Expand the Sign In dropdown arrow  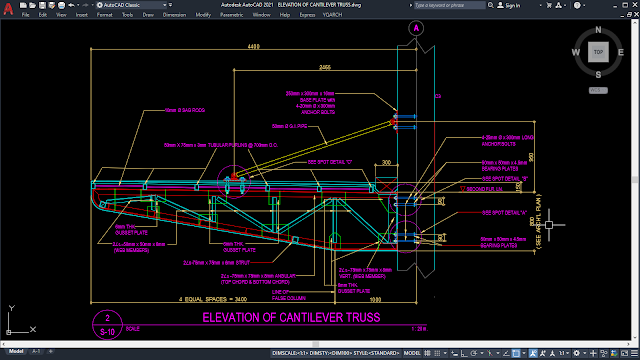point(540,5)
